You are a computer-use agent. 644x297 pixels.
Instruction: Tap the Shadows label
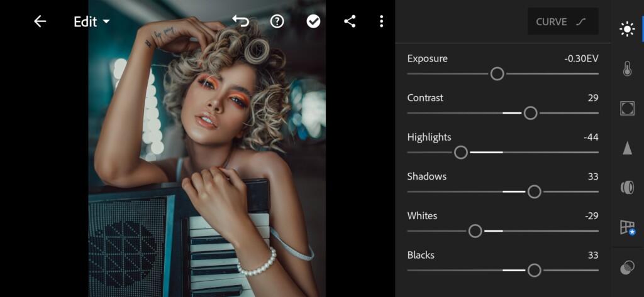(x=427, y=177)
